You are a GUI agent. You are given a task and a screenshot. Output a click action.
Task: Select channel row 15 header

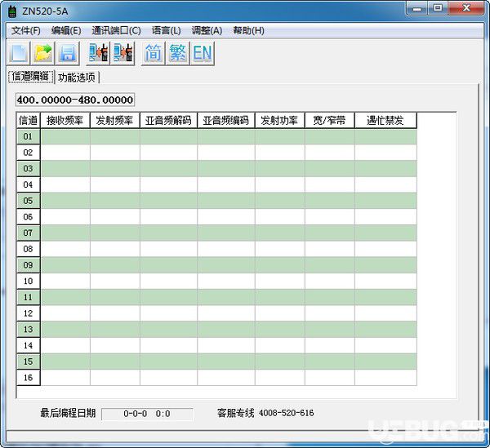[28, 362]
